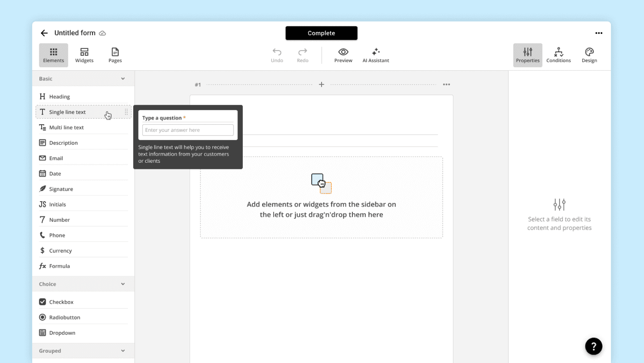Click the plus icon to add a page
The width and height of the screenshot is (644, 363).
321,84
